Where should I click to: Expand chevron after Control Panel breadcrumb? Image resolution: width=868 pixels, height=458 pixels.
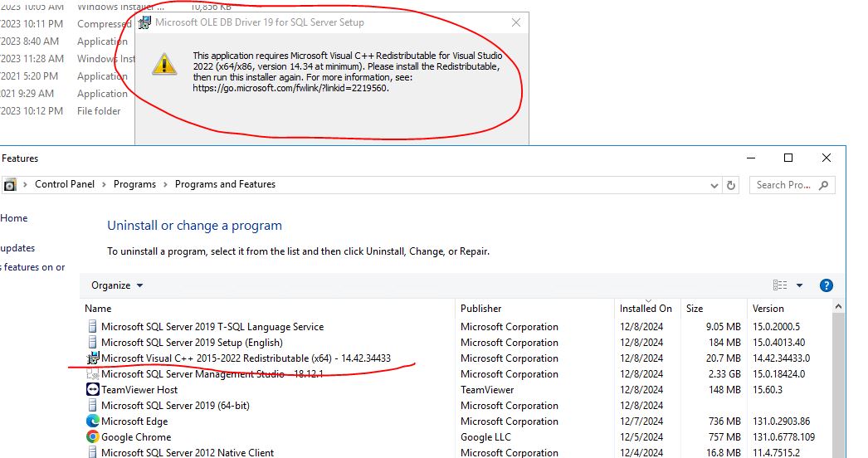(104, 184)
